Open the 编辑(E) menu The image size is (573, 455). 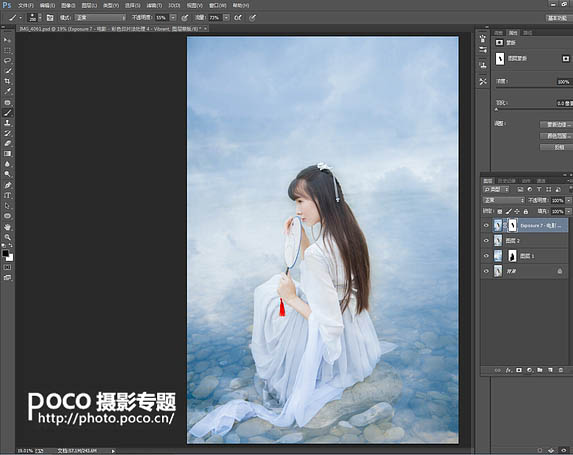pos(47,5)
